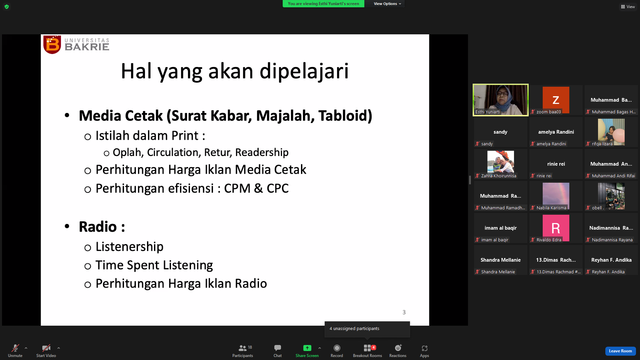Open the Participants panel

pyautogui.click(x=243, y=350)
